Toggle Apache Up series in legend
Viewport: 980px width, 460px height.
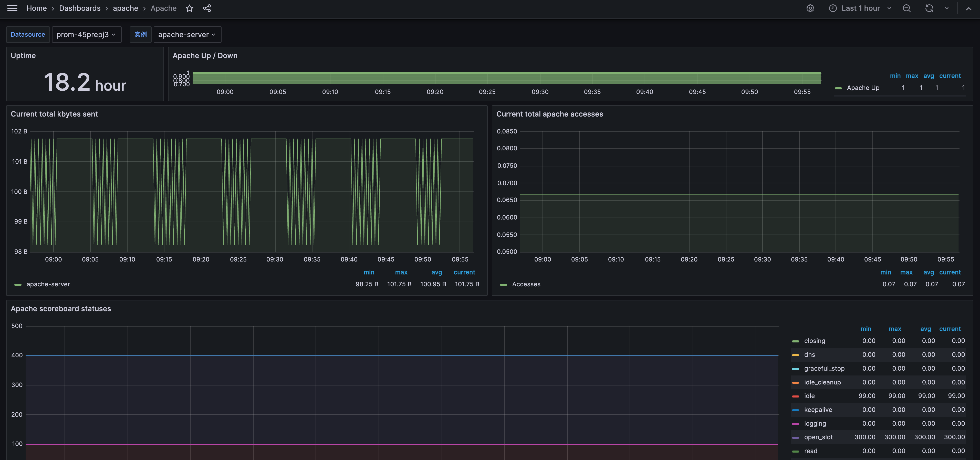pyautogui.click(x=863, y=88)
